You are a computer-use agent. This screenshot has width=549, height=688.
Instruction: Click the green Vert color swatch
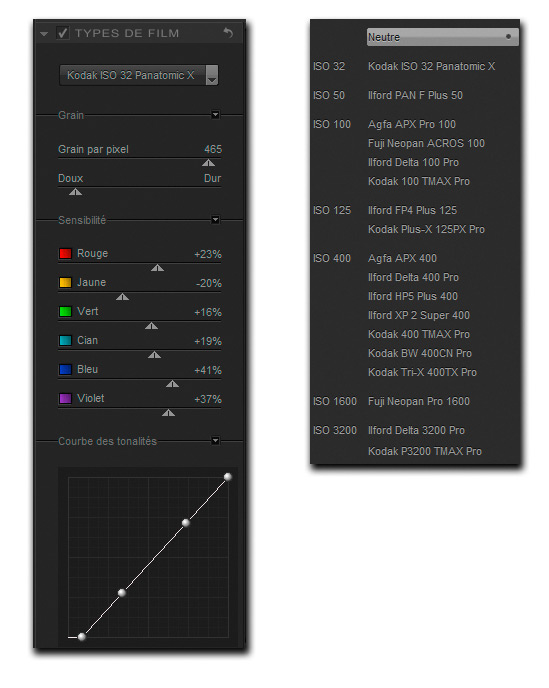[65, 311]
